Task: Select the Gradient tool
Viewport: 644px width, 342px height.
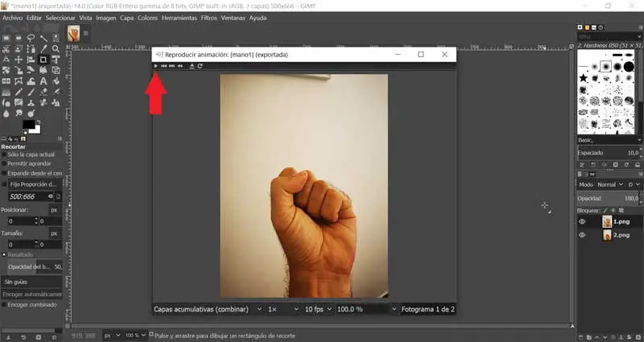Action: [x=6, y=92]
